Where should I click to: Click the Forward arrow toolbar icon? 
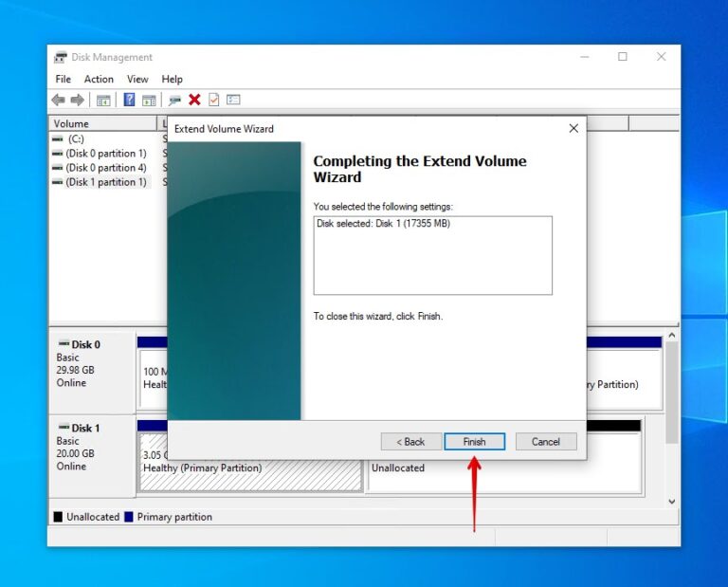click(77, 100)
